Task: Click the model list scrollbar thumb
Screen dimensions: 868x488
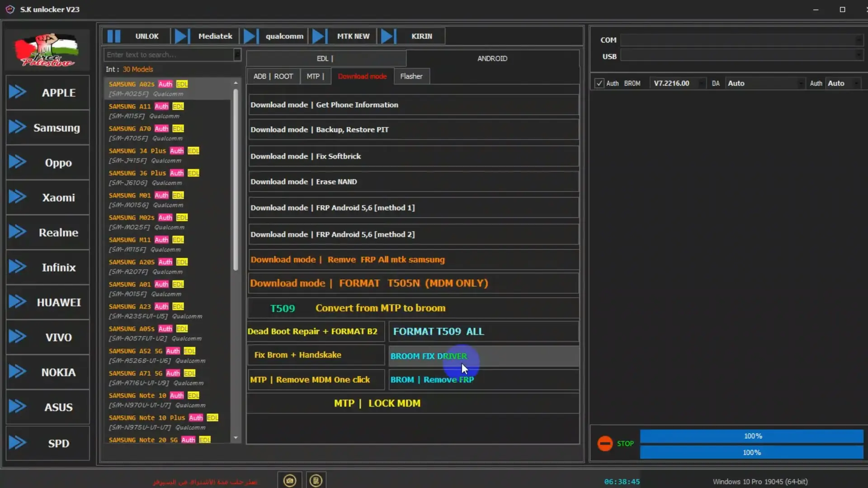Action: (236, 180)
